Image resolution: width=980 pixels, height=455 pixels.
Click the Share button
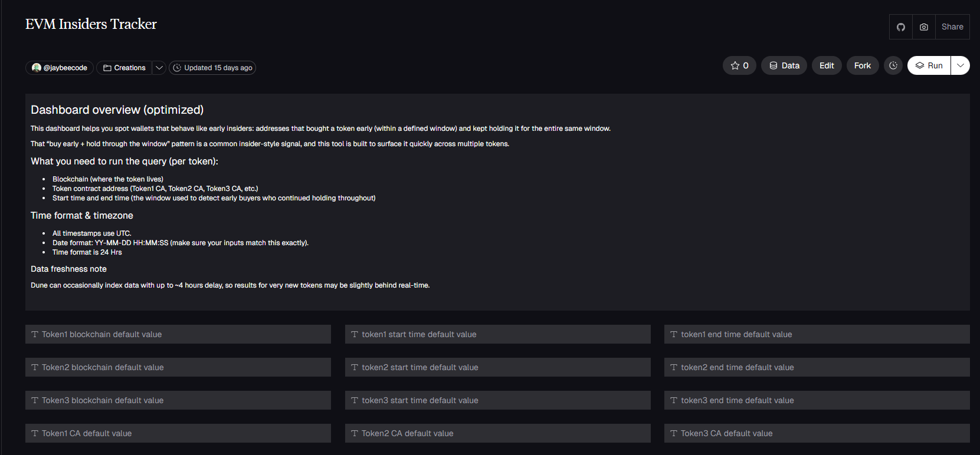pos(952,27)
